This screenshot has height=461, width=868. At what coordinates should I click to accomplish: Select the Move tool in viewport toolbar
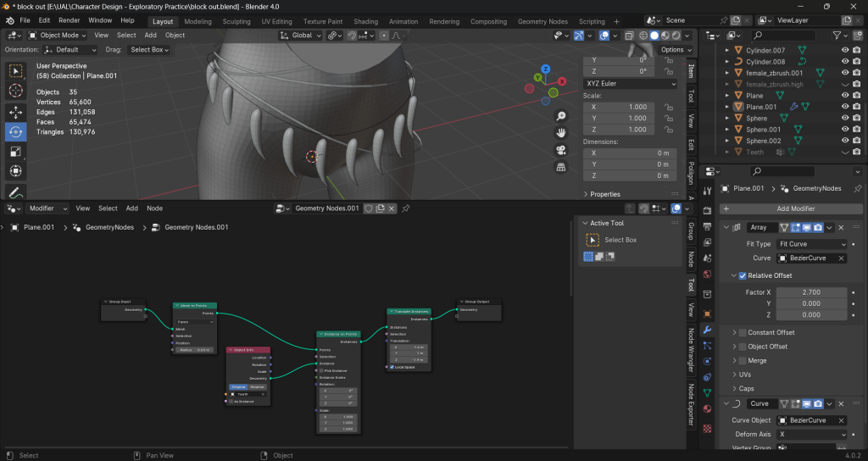(x=15, y=112)
